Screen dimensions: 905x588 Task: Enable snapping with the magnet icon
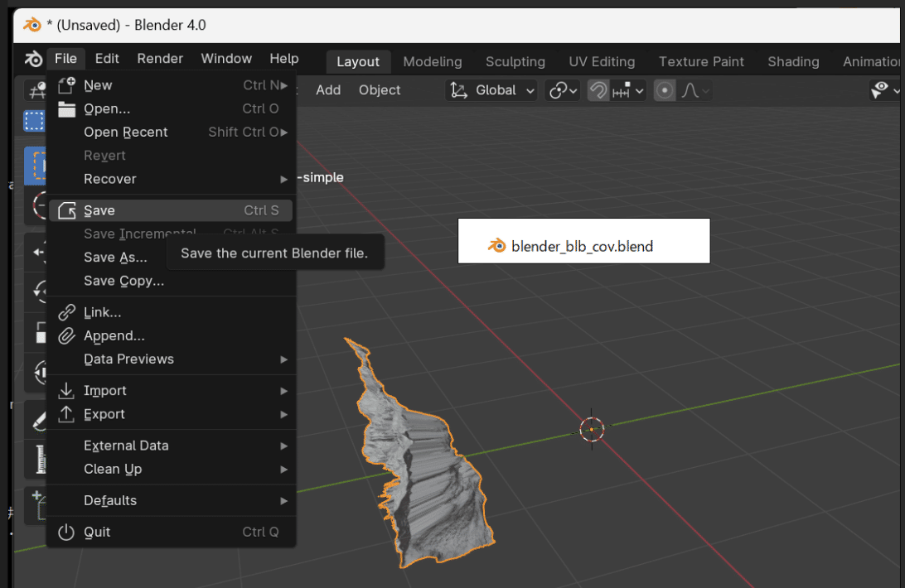(598, 90)
